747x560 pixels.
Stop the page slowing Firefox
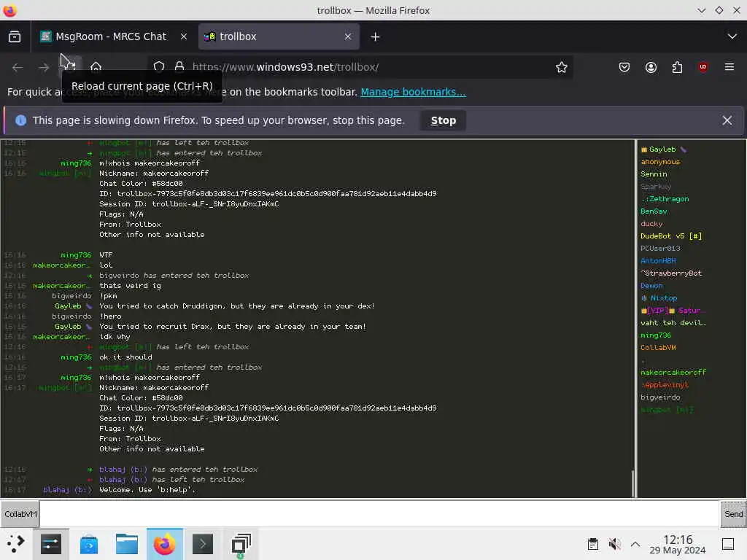point(443,120)
